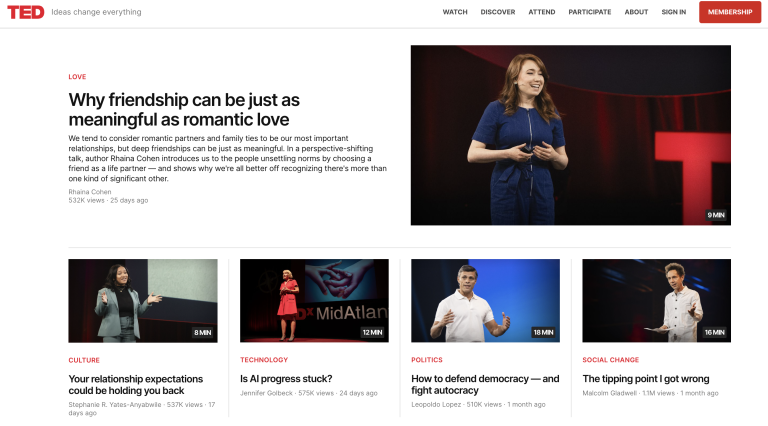Click the Sign In link
The image size is (768, 426).
pyautogui.click(x=674, y=12)
